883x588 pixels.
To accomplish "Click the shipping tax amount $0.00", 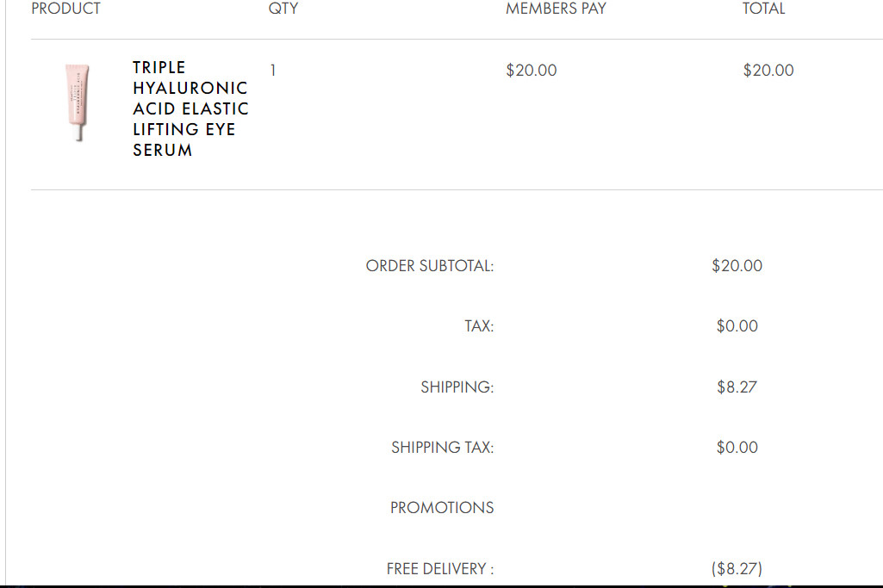I will click(x=737, y=448).
